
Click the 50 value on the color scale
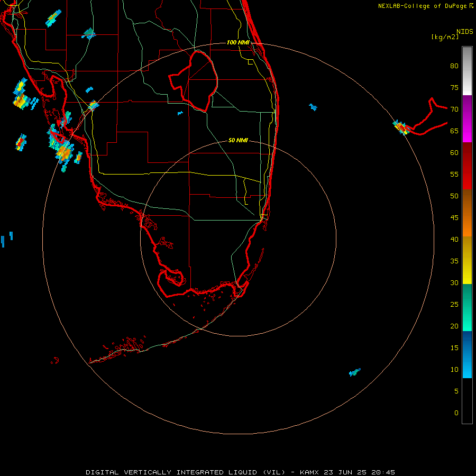pos(454,196)
